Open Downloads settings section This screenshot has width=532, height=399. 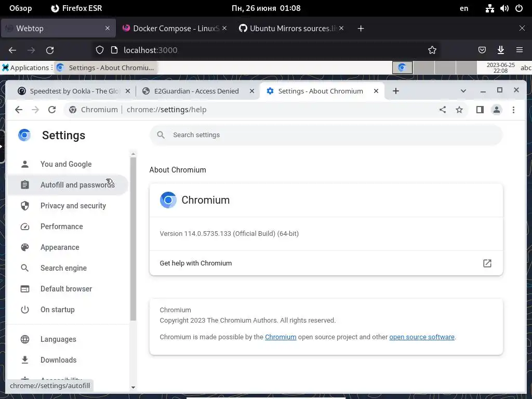(x=68, y=360)
